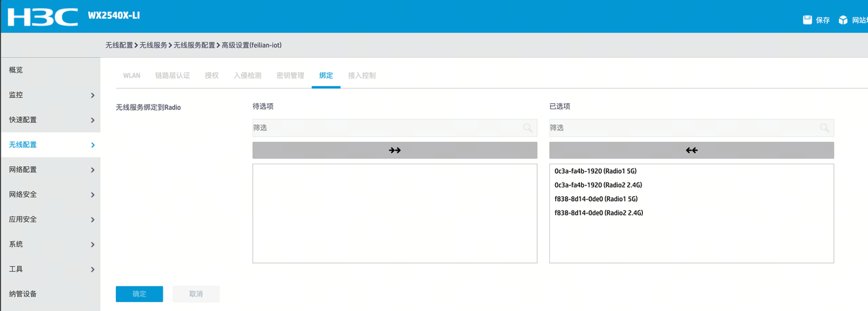This screenshot has width=868, height=311.
Task: Select the 绑定 tab
Action: pyautogui.click(x=326, y=75)
